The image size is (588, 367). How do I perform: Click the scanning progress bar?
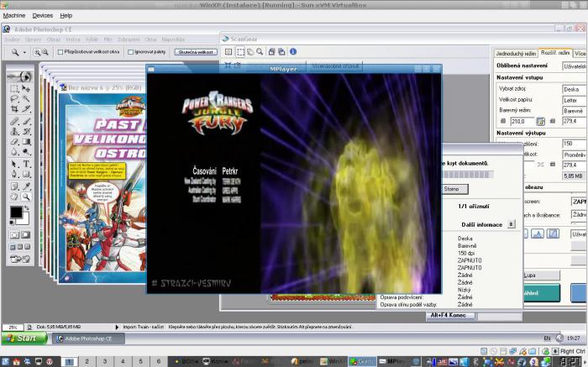pyautogui.click(x=466, y=175)
